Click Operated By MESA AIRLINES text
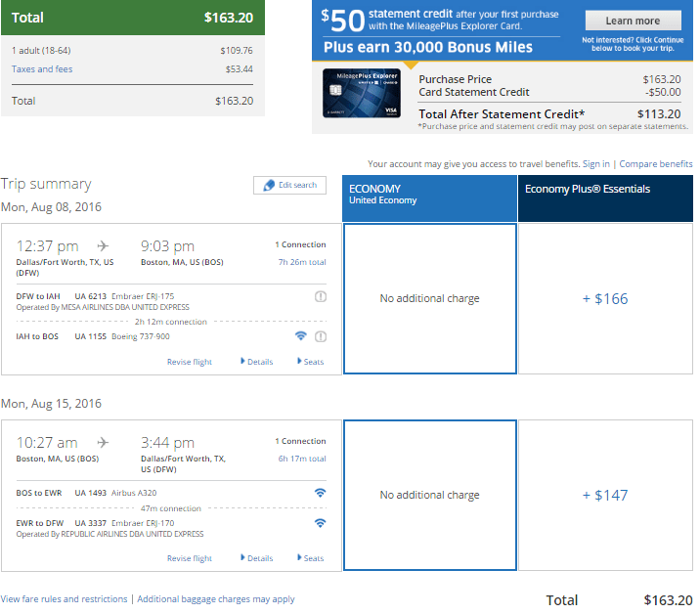Viewport: 700px width, 614px height. 103,307
